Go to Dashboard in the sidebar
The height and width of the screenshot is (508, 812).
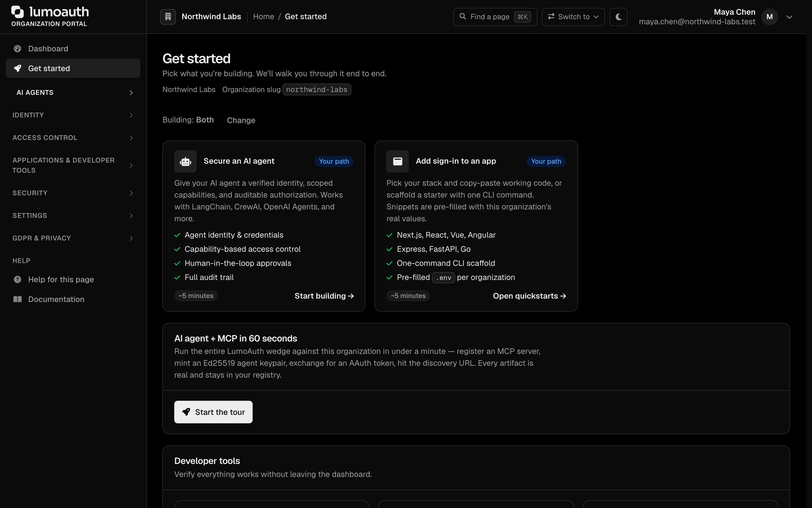click(x=73, y=49)
